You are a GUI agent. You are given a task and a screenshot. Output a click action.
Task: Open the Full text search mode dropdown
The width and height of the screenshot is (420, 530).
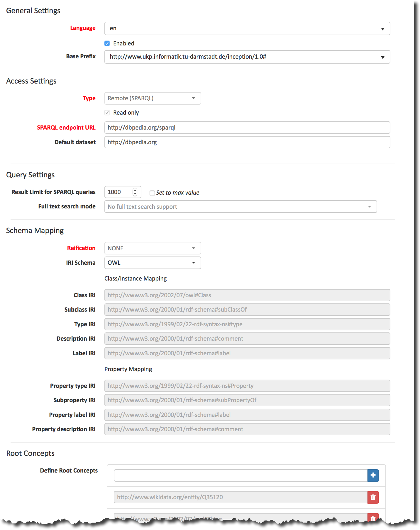241,207
